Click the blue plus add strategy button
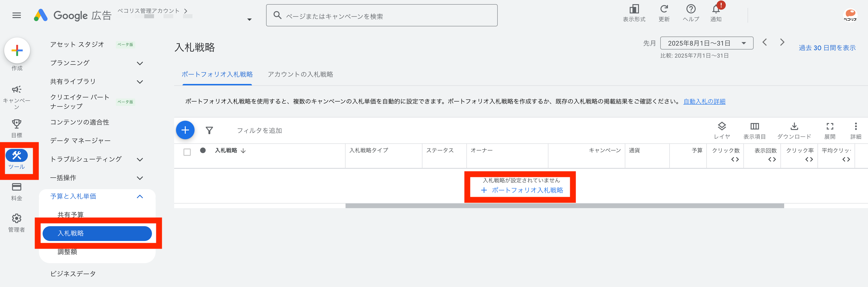 [x=185, y=130]
